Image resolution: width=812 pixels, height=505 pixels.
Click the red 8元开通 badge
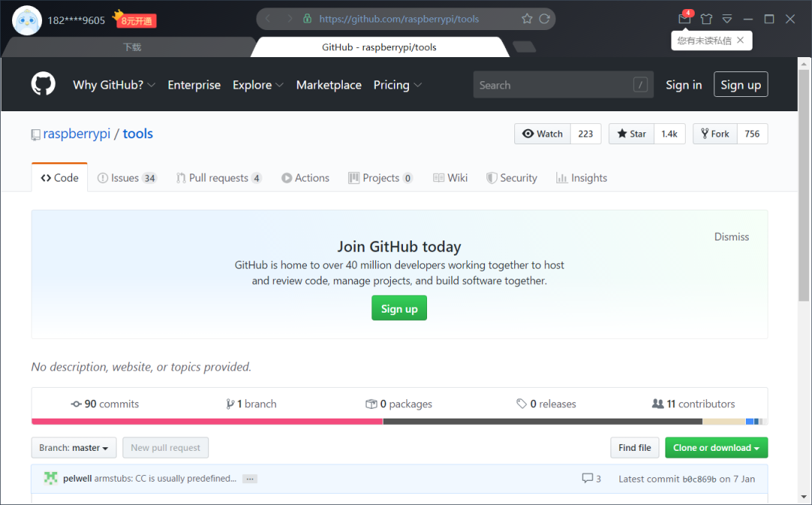tap(137, 21)
